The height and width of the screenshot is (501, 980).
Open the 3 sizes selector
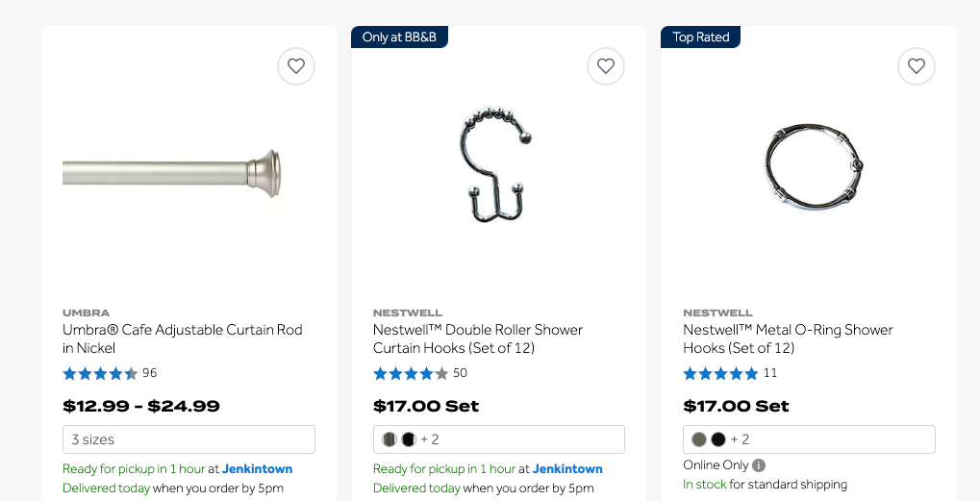[x=188, y=439]
